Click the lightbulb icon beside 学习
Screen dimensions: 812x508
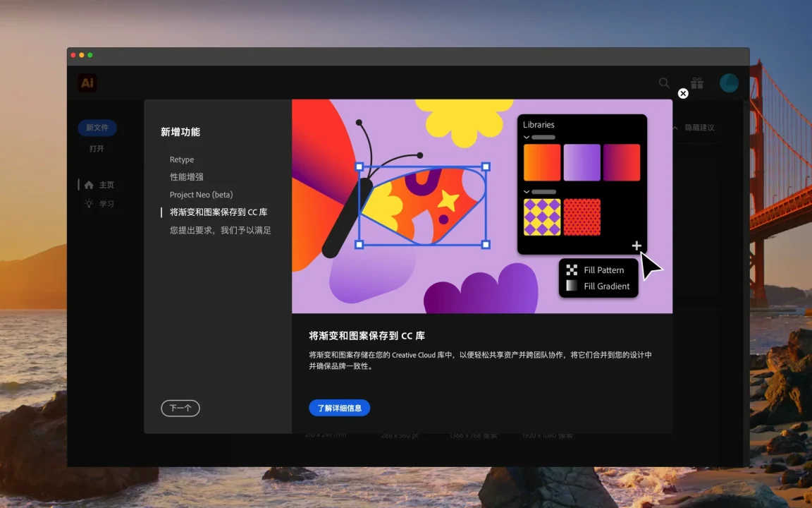click(x=89, y=204)
